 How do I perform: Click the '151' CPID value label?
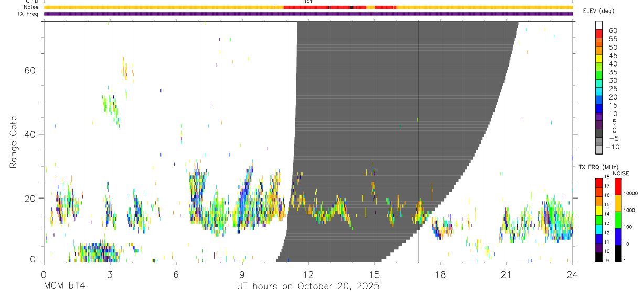(x=308, y=2)
